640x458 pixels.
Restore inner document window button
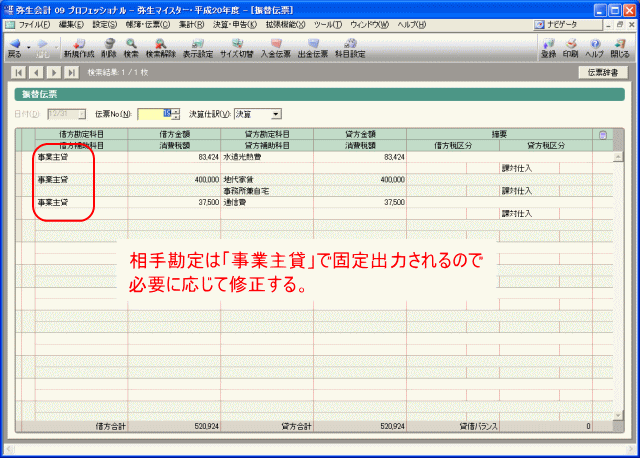620,25
